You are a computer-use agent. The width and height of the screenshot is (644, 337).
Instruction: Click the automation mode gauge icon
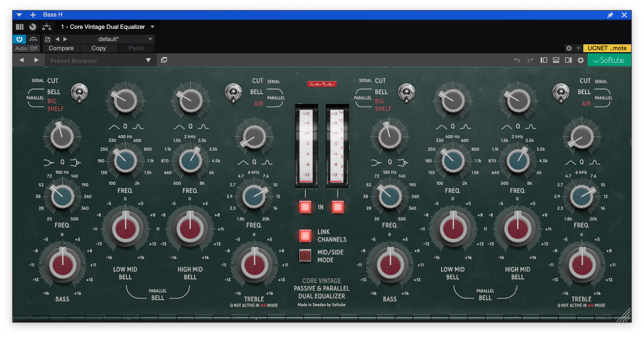(x=33, y=39)
